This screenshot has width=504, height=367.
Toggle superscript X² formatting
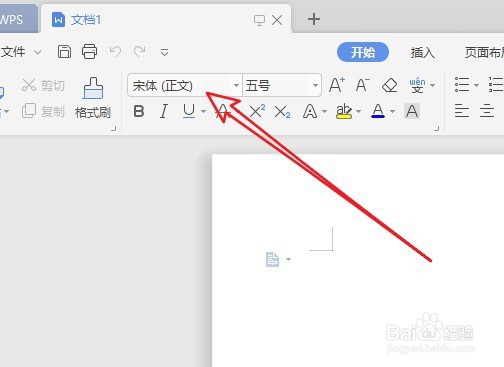pos(257,111)
